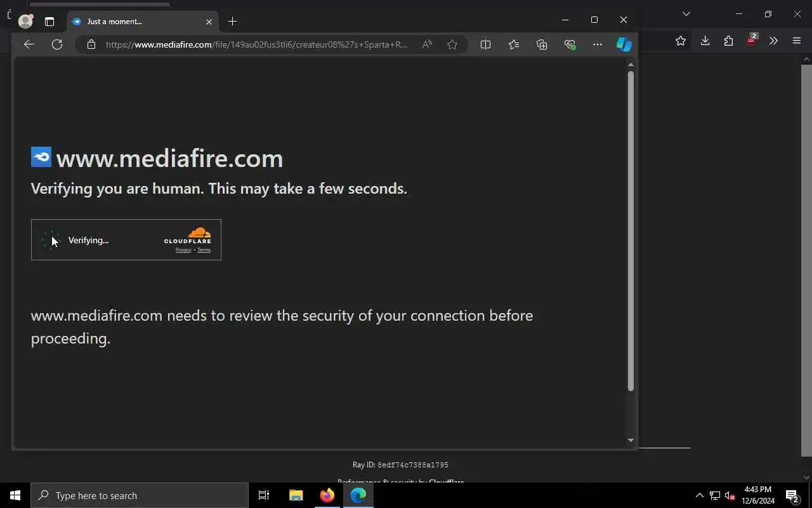The height and width of the screenshot is (508, 812).
Task: Open Edge tab actions menu
Action: click(x=49, y=22)
